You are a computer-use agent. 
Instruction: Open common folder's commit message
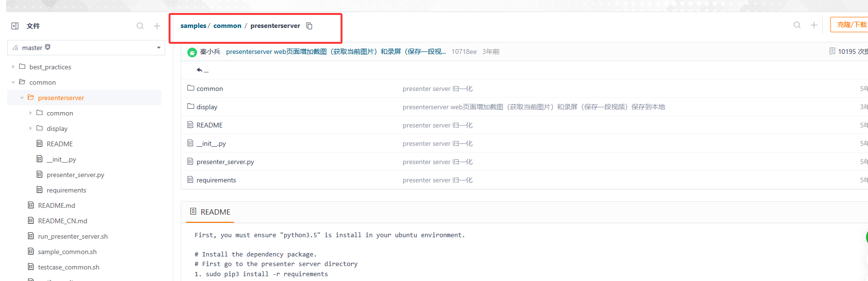pyautogui.click(x=437, y=89)
